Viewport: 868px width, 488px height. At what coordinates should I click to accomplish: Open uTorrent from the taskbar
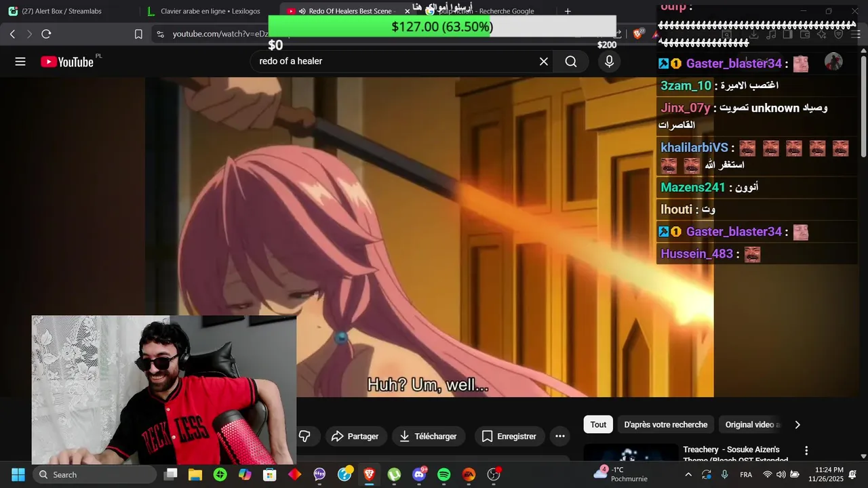(x=394, y=474)
